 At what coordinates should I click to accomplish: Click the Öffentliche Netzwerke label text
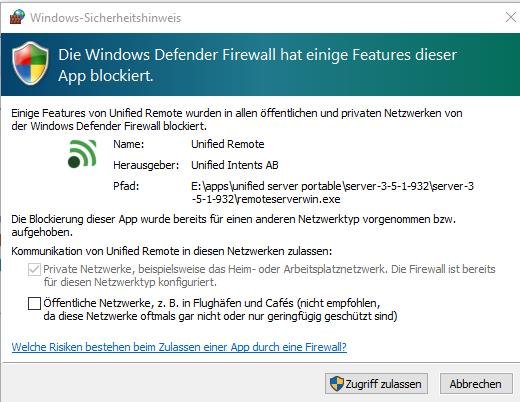220,309
